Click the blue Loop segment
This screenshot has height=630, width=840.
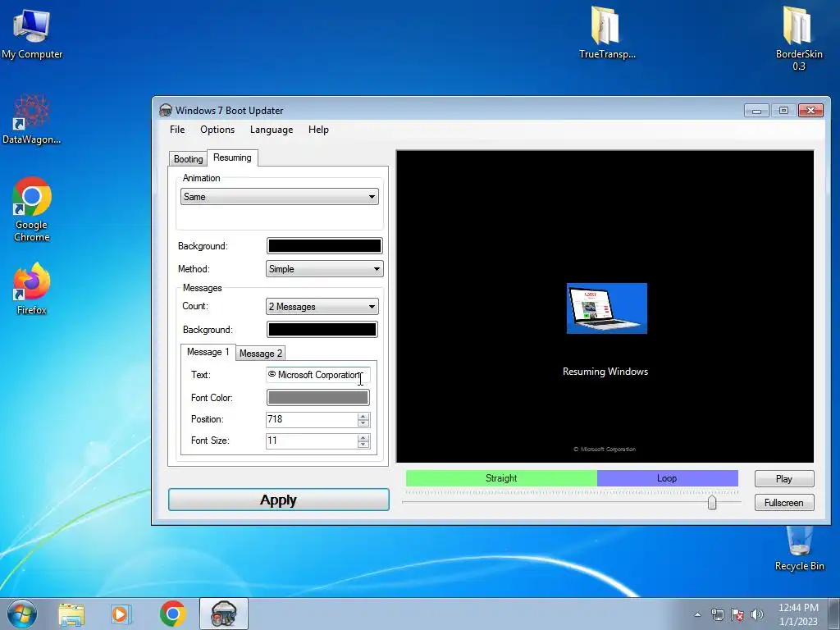point(668,478)
